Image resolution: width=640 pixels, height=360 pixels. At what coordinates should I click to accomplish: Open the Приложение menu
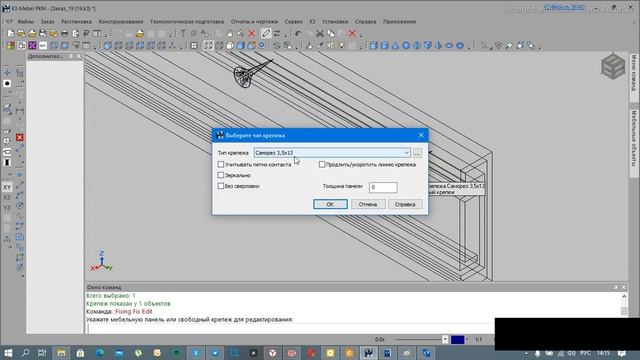(400, 22)
